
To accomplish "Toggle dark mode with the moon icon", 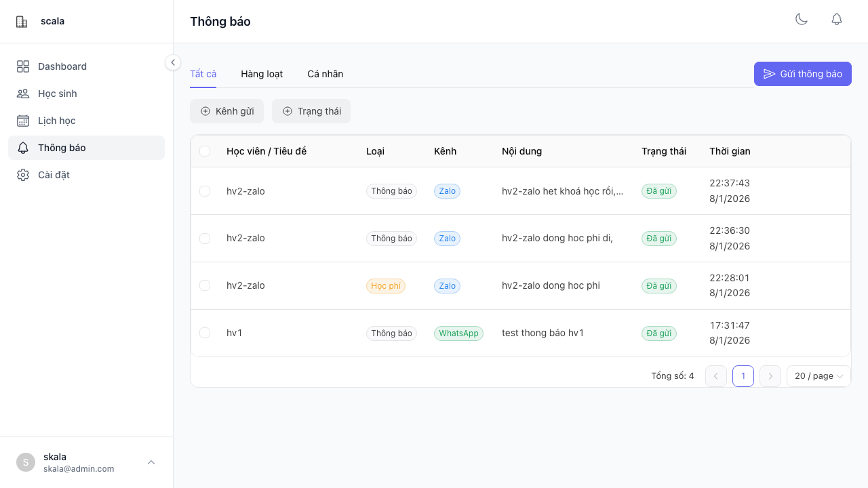I will coord(802,20).
